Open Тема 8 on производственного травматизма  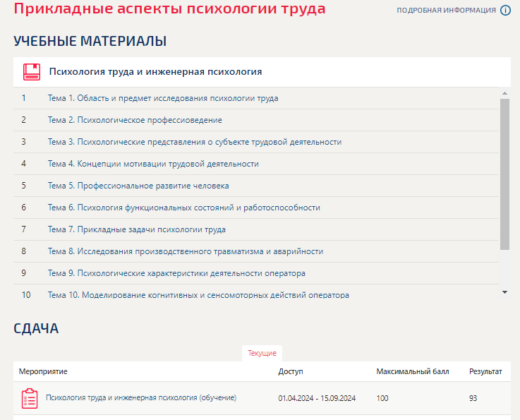tap(186, 251)
